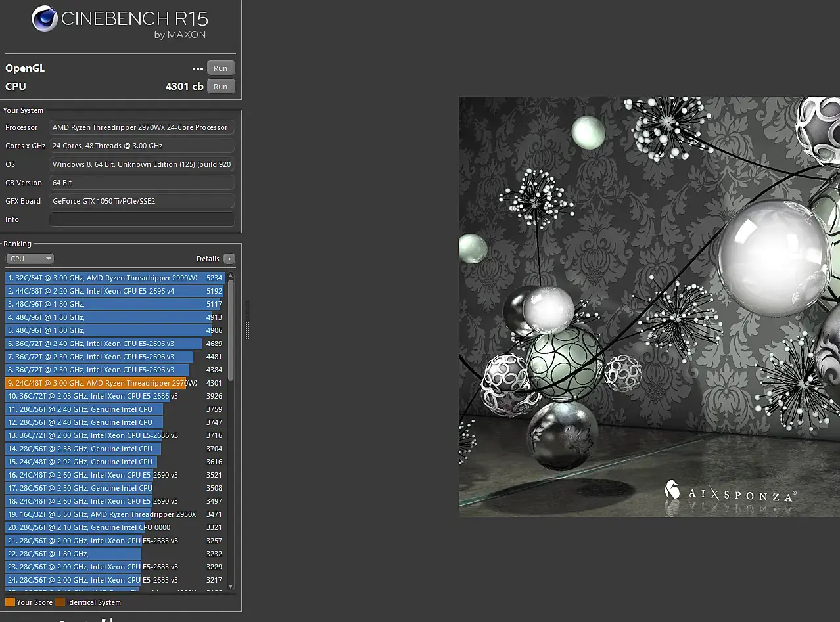Click the AIXSPONZA logo in render
This screenshot has width=840, height=622.
click(x=730, y=493)
